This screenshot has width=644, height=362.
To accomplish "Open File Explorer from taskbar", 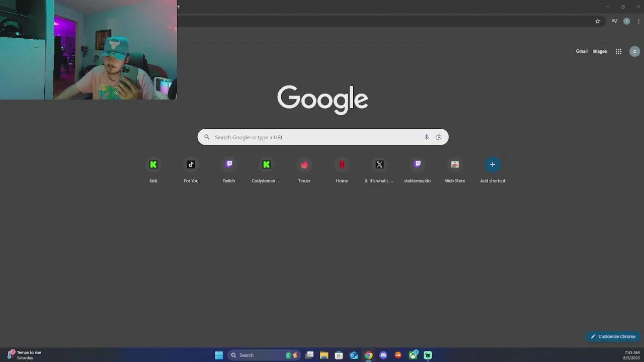I will point(324,355).
